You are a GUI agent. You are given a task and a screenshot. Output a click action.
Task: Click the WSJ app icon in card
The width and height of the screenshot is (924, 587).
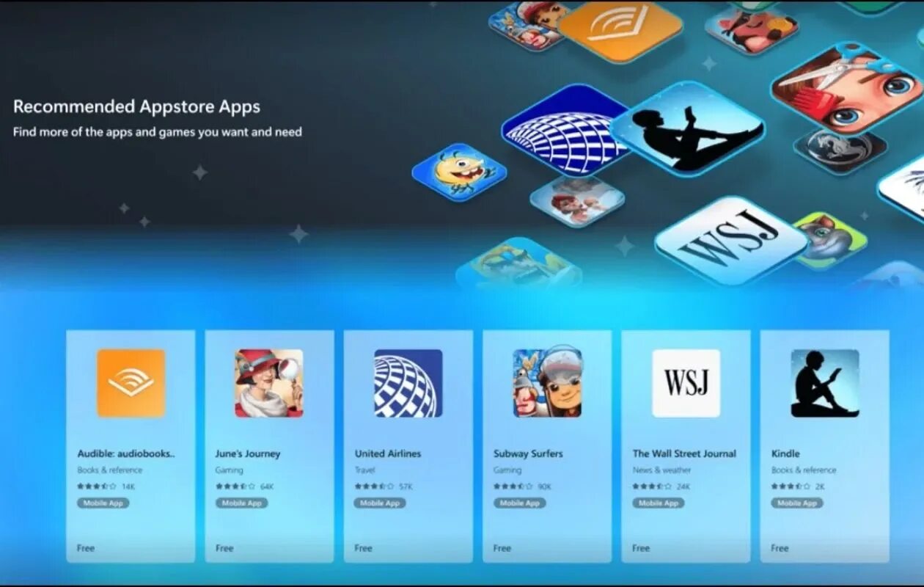click(686, 383)
